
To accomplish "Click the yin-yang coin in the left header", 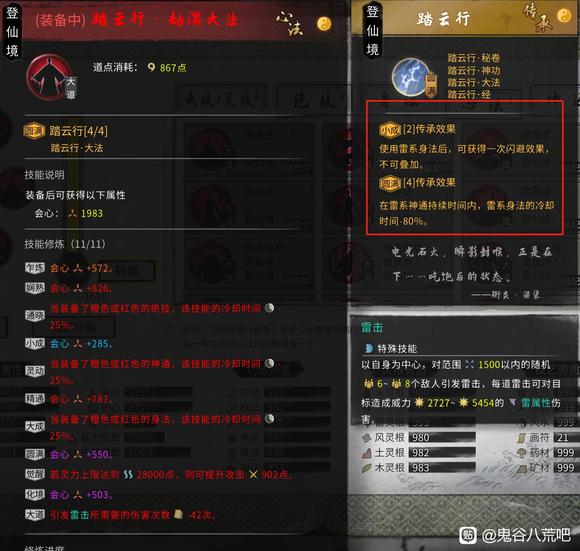I will [x=324, y=24].
